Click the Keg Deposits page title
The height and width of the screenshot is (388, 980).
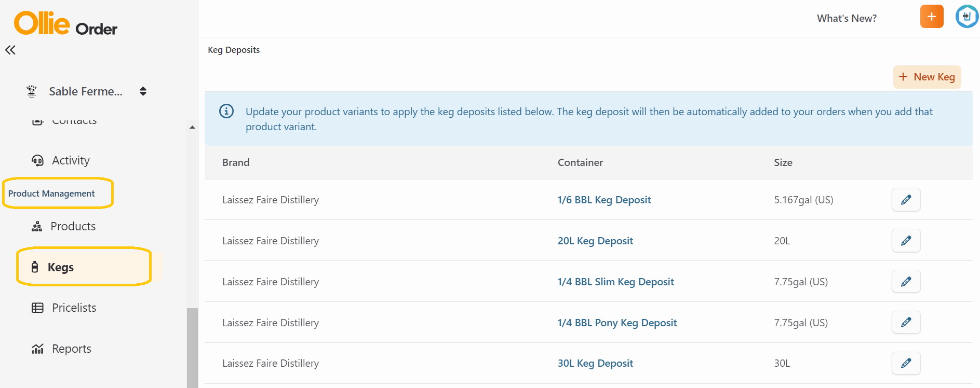point(234,50)
